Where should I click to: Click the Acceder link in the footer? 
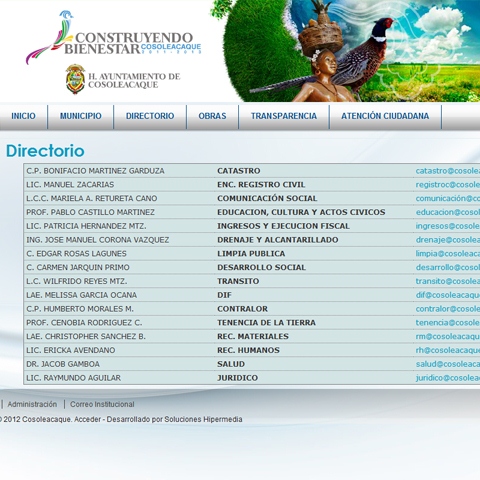pos(87,419)
